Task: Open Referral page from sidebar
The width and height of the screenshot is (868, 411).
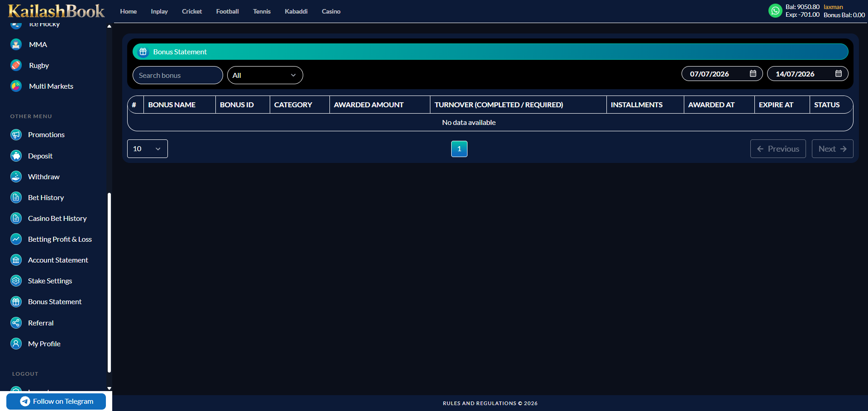Action: [x=41, y=323]
